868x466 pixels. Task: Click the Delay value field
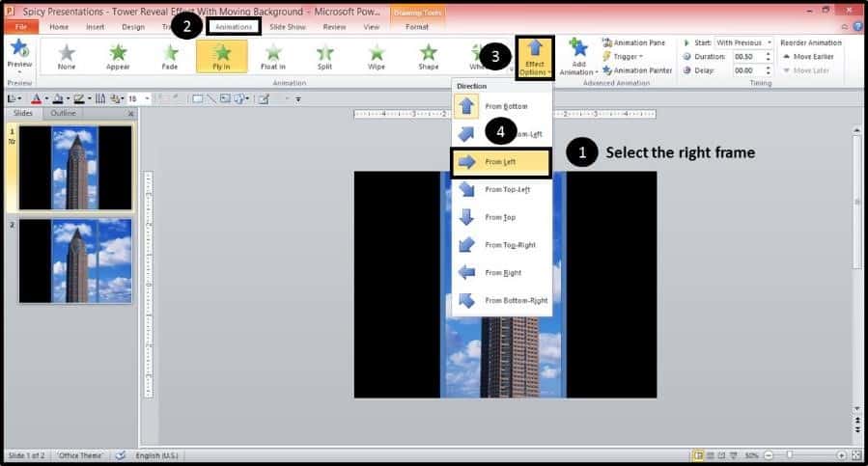tap(747, 70)
